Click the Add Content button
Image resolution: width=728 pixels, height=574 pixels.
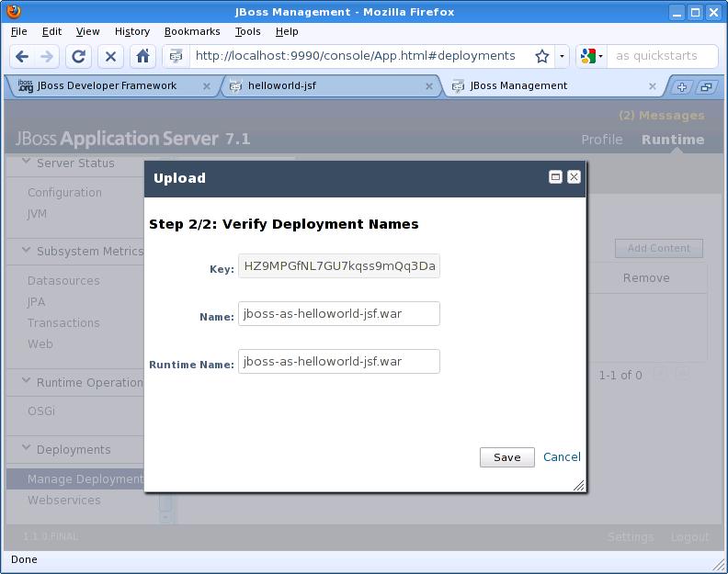[659, 248]
